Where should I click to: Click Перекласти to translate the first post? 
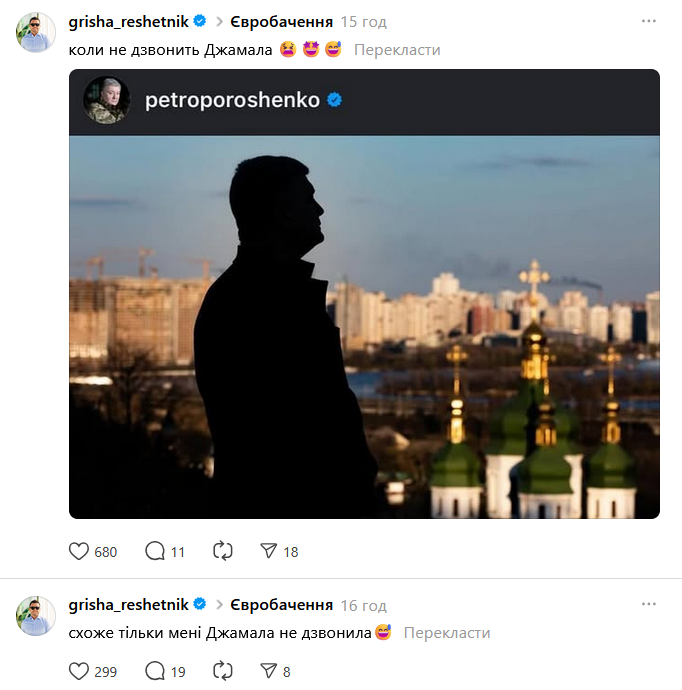coord(396,49)
